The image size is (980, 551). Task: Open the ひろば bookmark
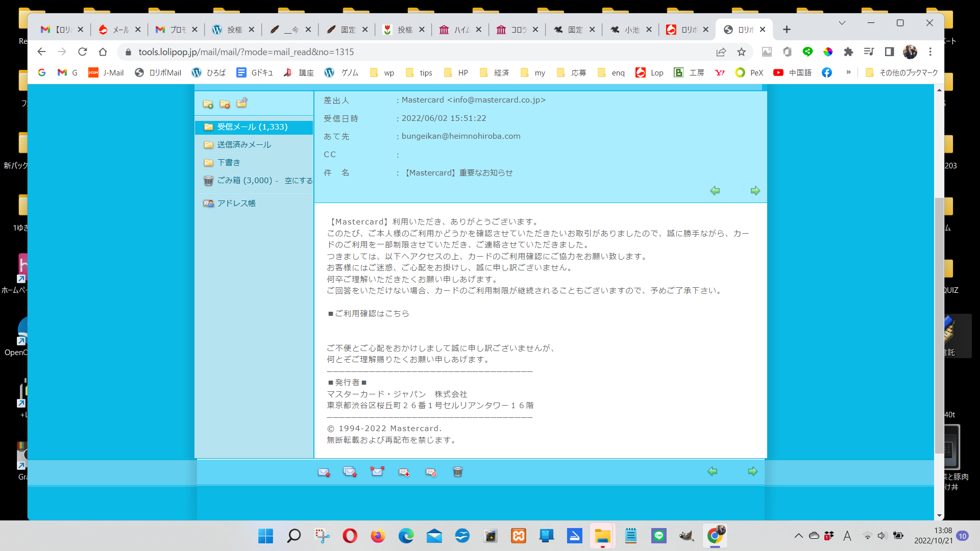(209, 73)
